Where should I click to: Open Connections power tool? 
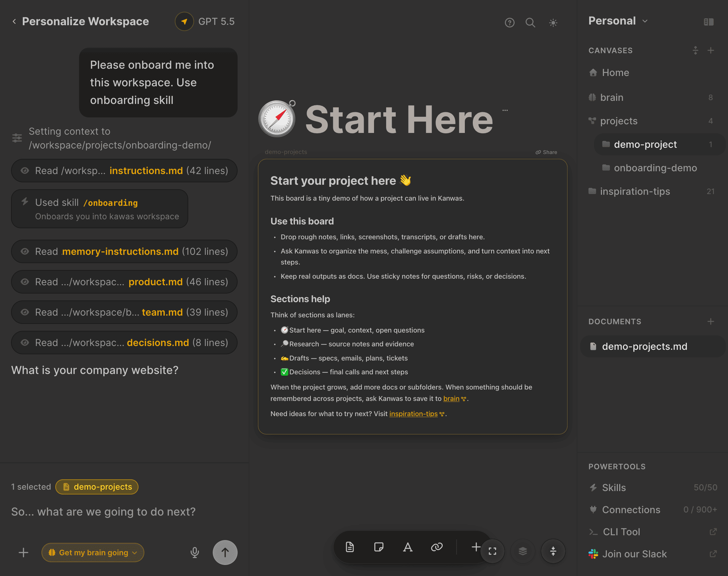click(653, 510)
